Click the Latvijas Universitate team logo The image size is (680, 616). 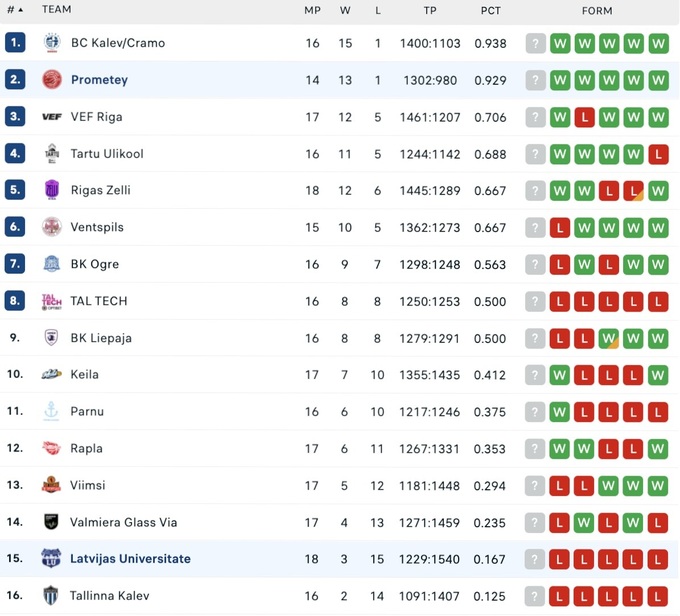point(52,559)
